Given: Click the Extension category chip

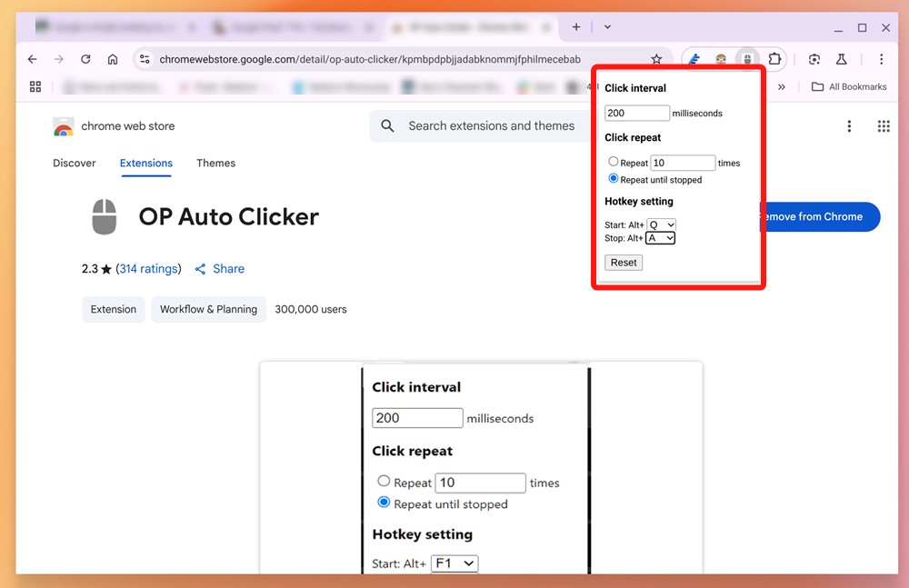Looking at the screenshot, I should click(x=113, y=309).
